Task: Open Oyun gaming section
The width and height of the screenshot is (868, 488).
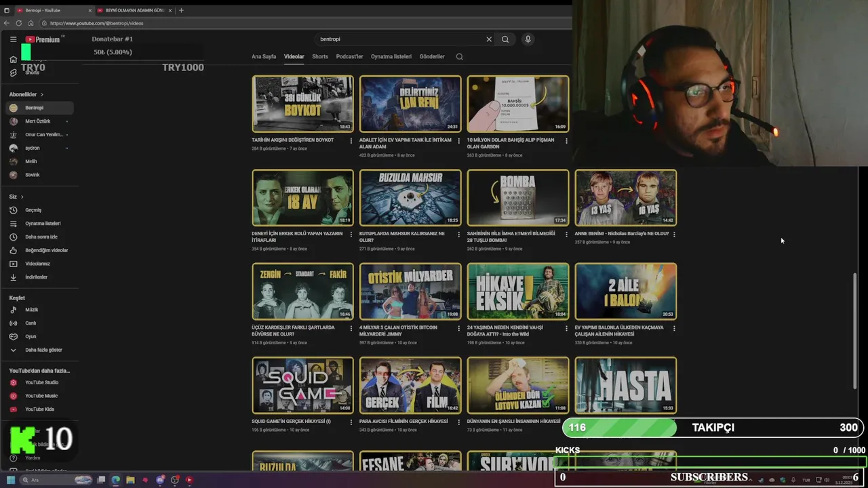Action: 41,336
